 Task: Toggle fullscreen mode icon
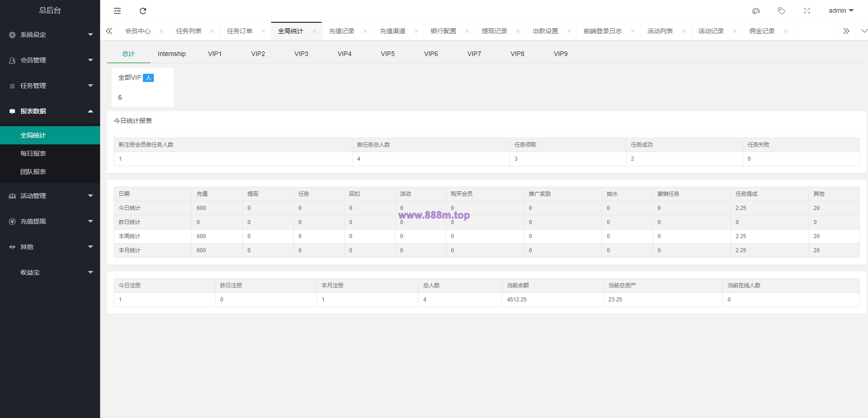coord(807,11)
